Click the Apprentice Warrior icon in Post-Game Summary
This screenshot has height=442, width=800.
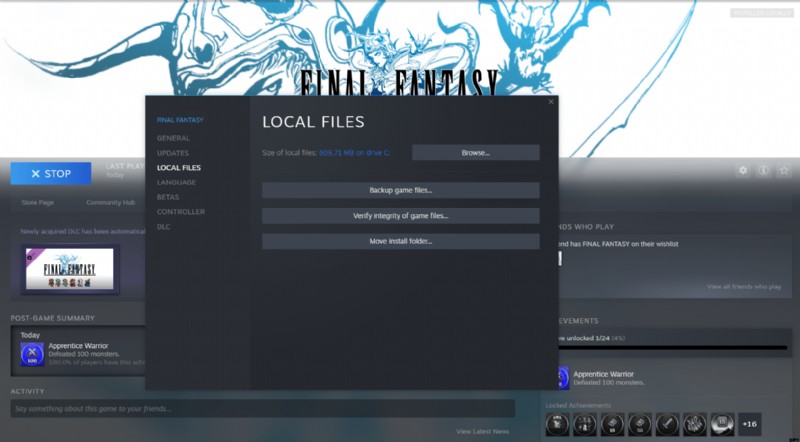point(32,353)
